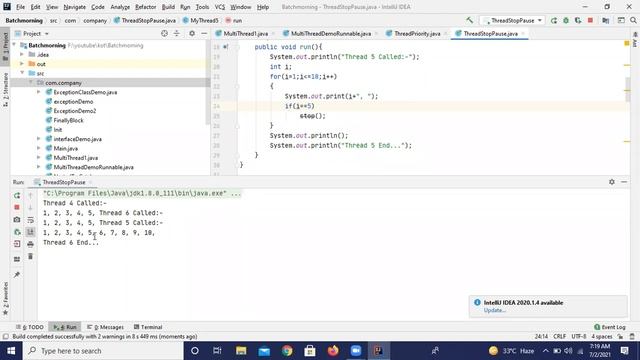The width and height of the screenshot is (640, 360).
Task: Click the Exit icon in Run panel
Action: click(x=17, y=244)
